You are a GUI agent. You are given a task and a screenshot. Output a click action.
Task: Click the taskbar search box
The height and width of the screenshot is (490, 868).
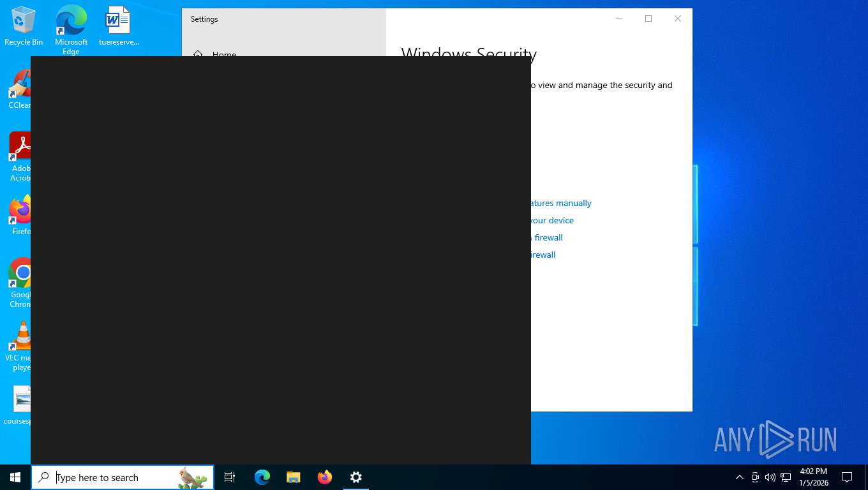[123, 477]
